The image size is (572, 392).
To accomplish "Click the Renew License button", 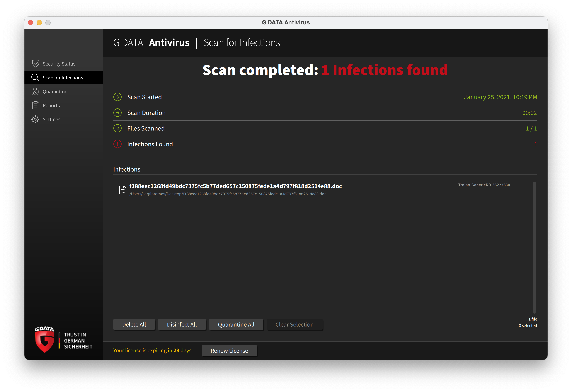I will (229, 350).
